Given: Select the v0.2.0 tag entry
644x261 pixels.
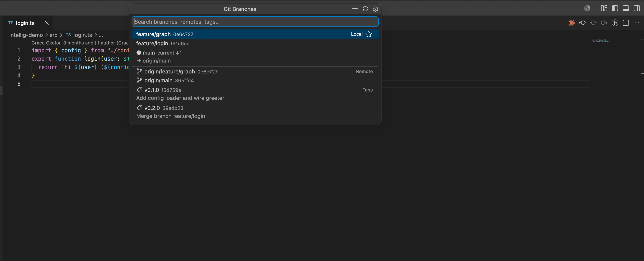Looking at the screenshot, I should (x=255, y=112).
